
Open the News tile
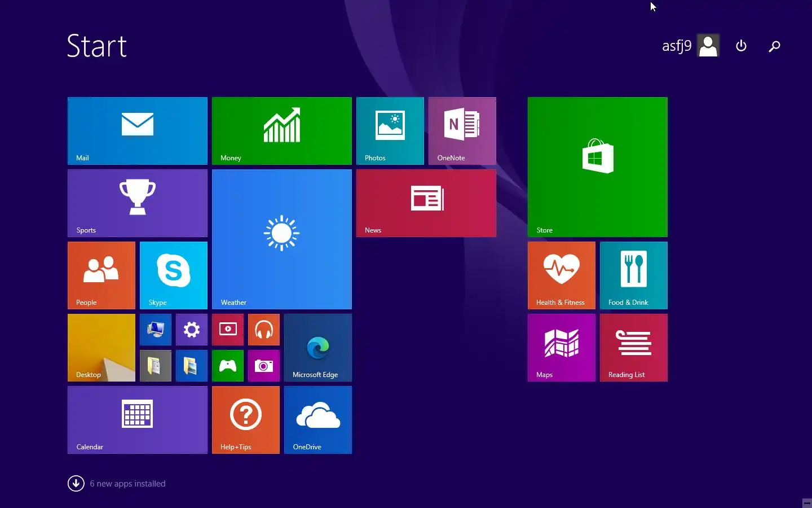(x=426, y=203)
